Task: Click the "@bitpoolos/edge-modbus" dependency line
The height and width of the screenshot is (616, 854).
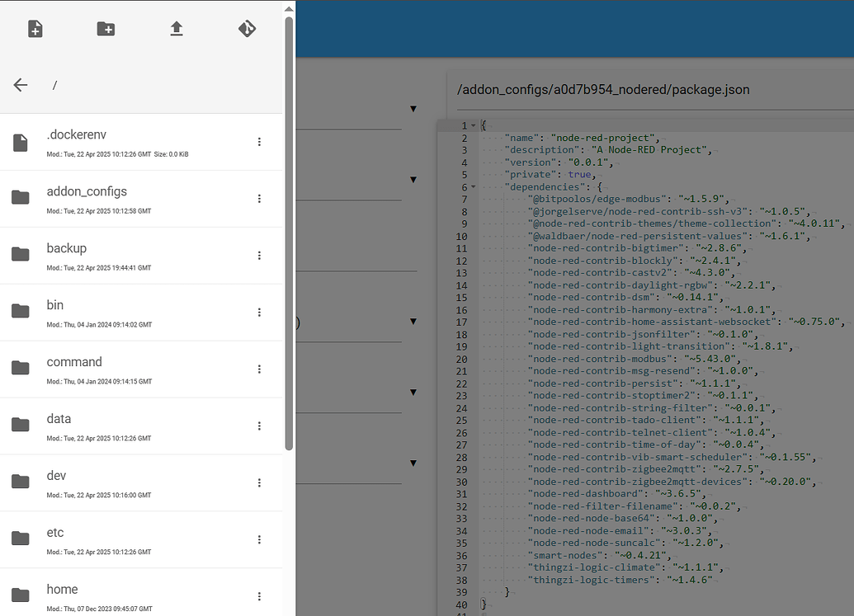Action: (628, 200)
